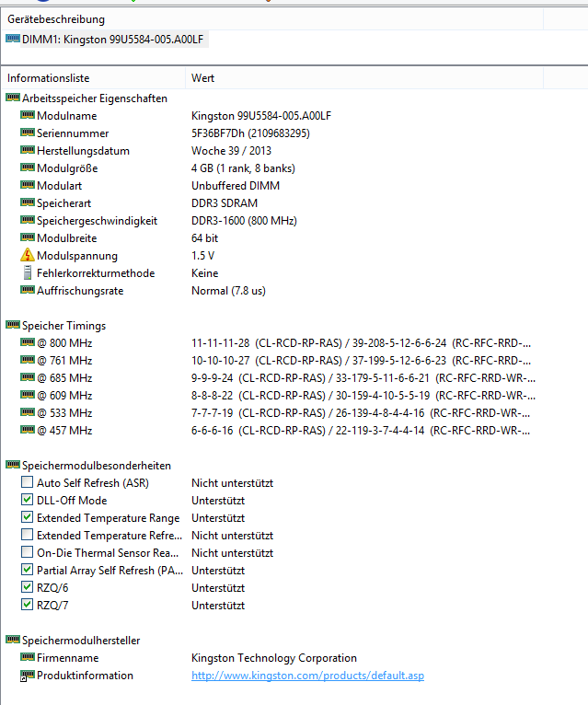The image size is (588, 705).
Task: Toggle the On-Die Thermal Sensor Readout checkbox
Action: (x=27, y=552)
